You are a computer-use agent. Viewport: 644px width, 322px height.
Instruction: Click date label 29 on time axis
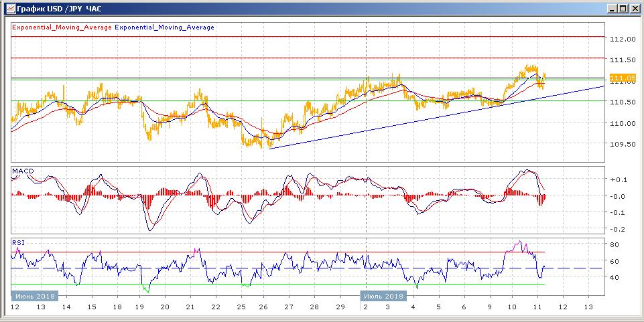coord(340,307)
